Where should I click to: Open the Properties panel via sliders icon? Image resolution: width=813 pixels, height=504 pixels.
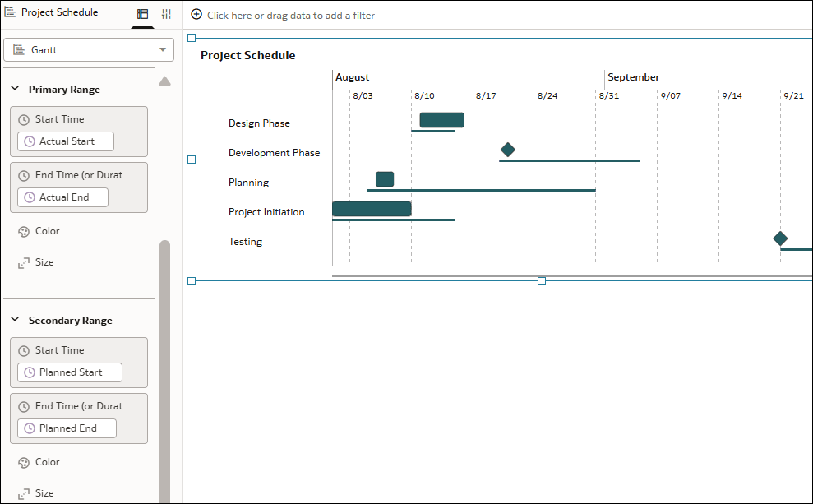click(164, 12)
